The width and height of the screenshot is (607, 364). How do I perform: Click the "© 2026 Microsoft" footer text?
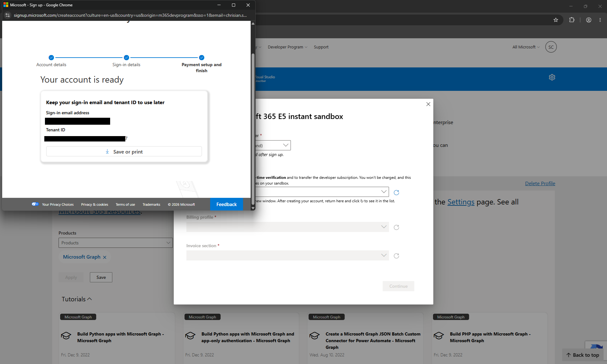(x=181, y=204)
